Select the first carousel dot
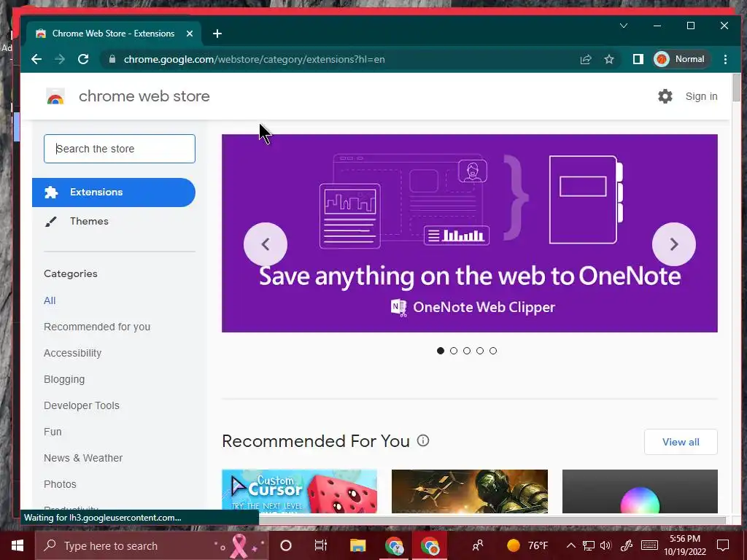747x560 pixels. pyautogui.click(x=440, y=351)
